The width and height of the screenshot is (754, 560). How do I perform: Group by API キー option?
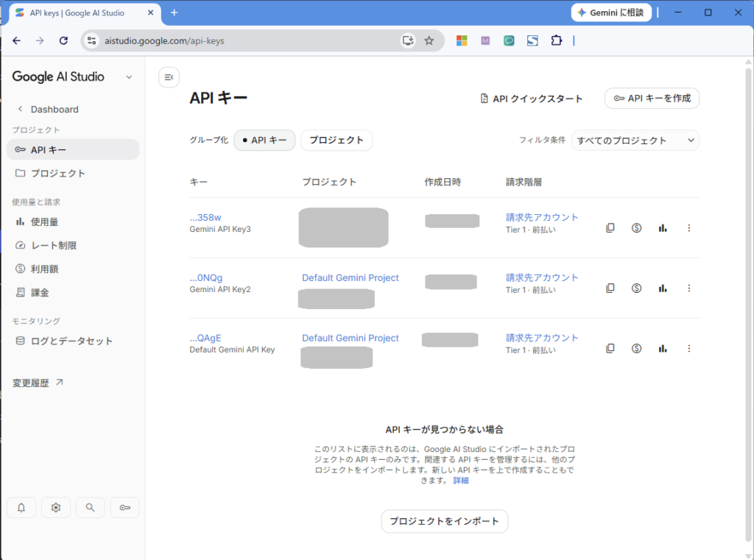pyautogui.click(x=264, y=141)
